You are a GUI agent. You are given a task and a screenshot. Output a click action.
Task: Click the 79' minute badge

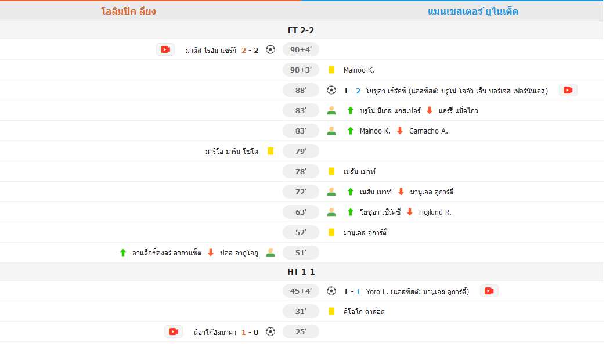coord(301,151)
